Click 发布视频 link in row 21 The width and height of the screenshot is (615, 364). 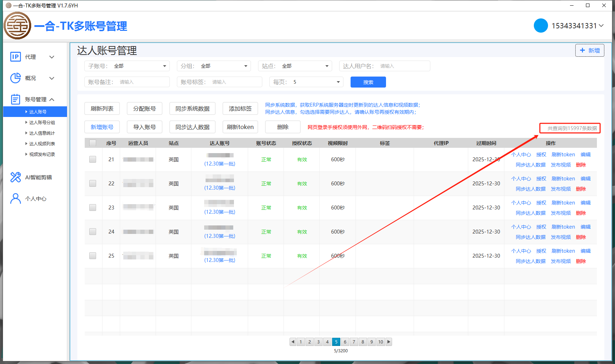pyautogui.click(x=561, y=165)
